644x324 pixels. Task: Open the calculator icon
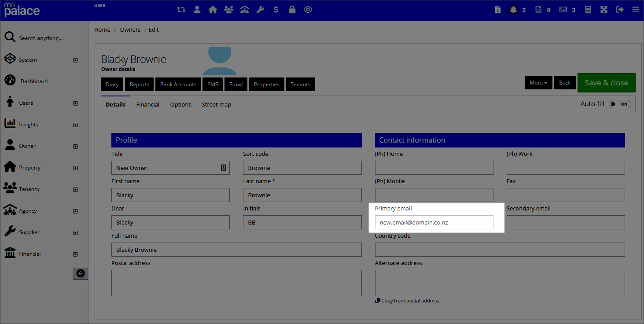588,9
